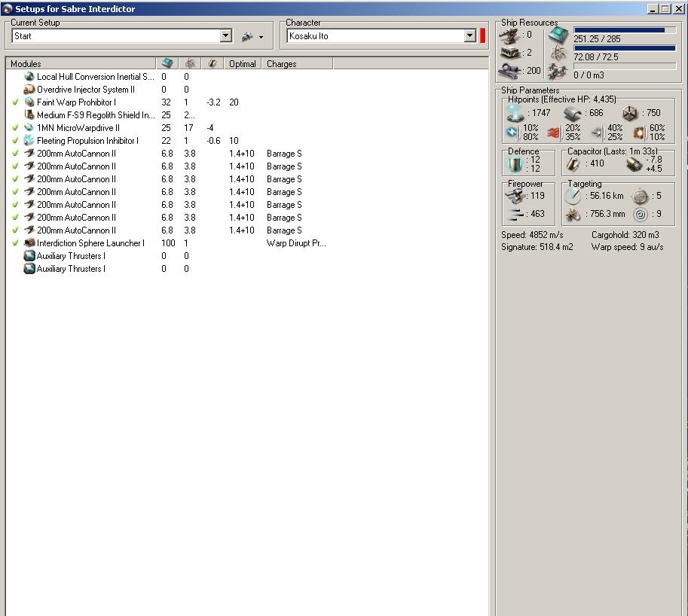
Task: Open the Current Setup dropdown arrow
Action: 225,36
